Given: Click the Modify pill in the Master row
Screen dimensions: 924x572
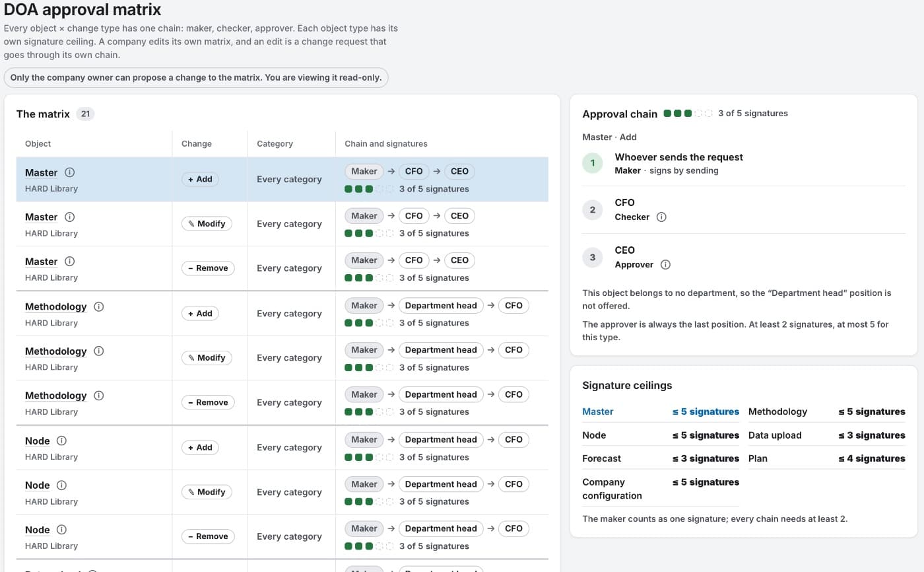Looking at the screenshot, I should click(x=207, y=224).
